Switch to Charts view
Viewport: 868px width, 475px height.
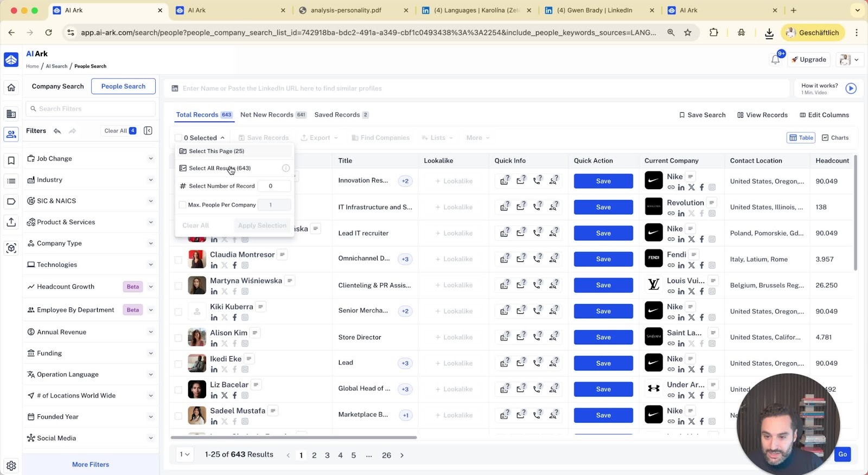835,138
